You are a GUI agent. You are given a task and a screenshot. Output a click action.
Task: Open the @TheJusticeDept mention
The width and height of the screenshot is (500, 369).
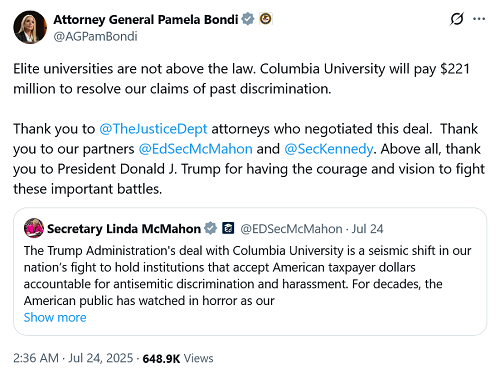153,129
